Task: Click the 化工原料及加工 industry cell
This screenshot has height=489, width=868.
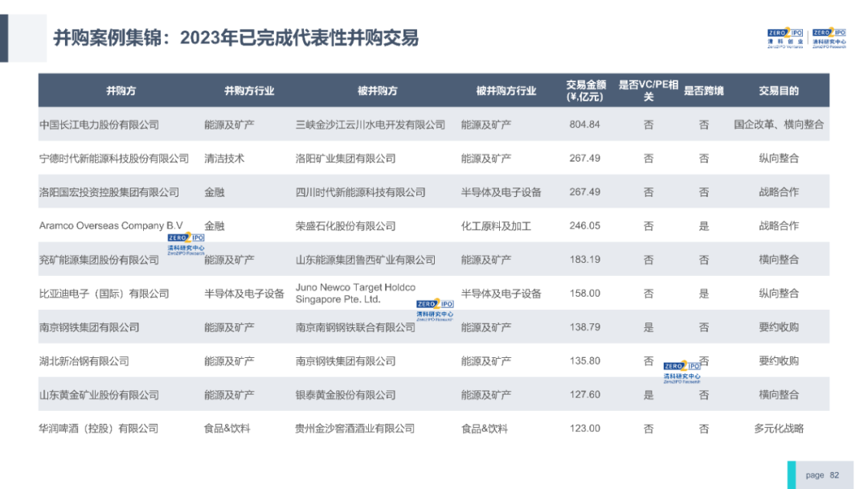Action: pyautogui.click(x=496, y=226)
